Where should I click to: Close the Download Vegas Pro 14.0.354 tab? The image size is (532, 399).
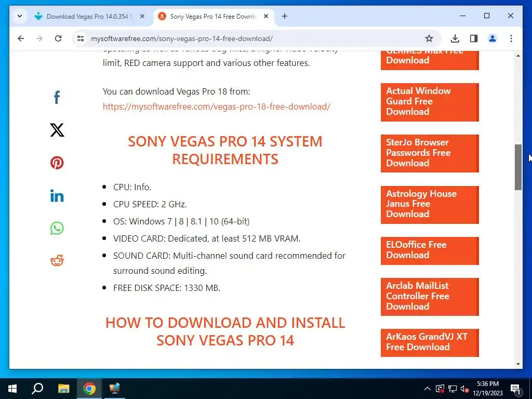point(142,16)
